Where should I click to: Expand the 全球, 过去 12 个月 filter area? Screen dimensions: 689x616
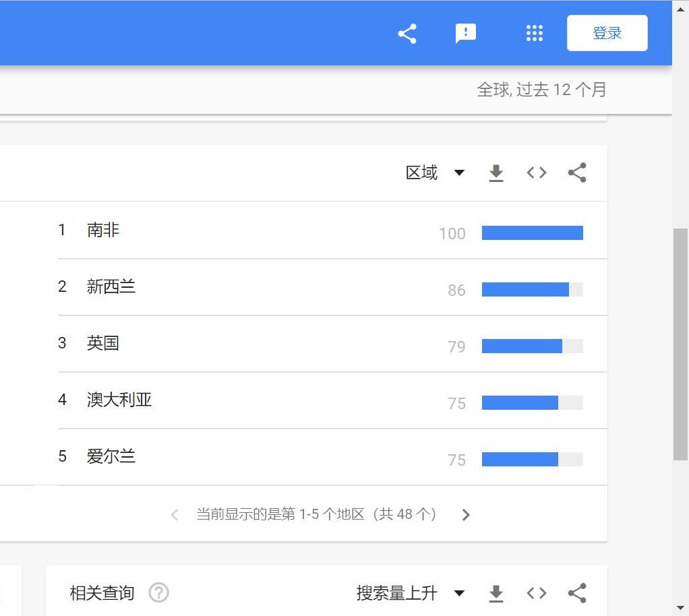pos(543,90)
